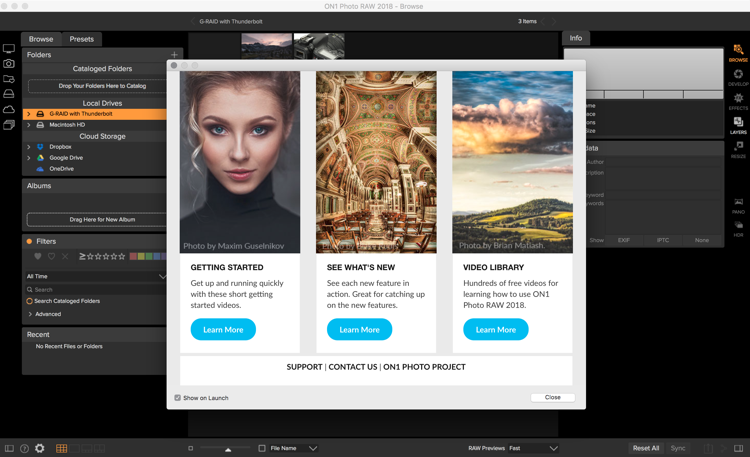
Task: Open RAW Previews Fast dropdown
Action: [x=533, y=448]
